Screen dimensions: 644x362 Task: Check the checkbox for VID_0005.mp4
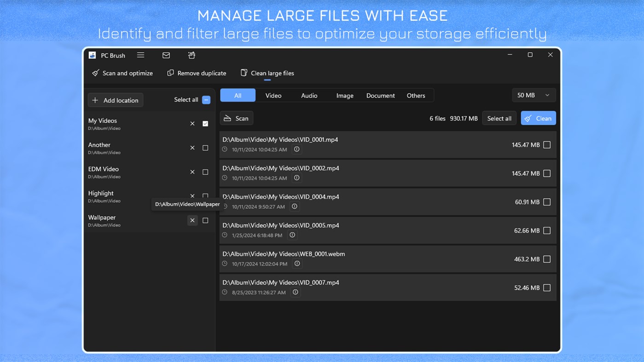546,230
